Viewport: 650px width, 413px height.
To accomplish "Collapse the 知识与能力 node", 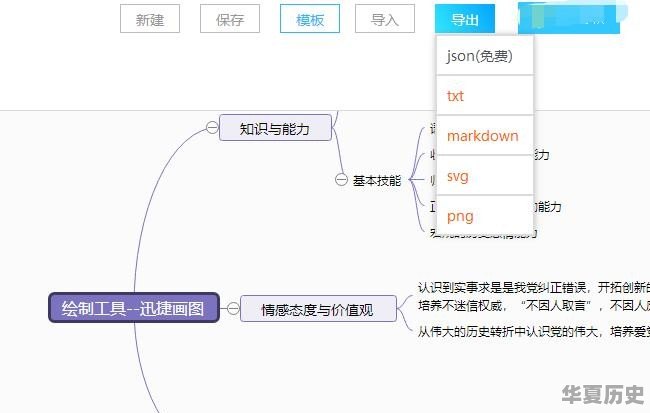I will tap(212, 127).
